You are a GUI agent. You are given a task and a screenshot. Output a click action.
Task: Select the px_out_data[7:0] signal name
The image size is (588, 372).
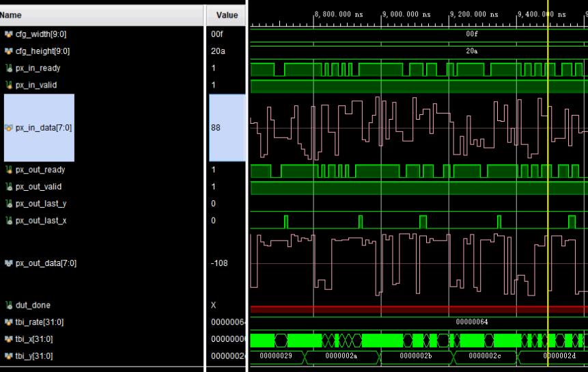point(46,263)
